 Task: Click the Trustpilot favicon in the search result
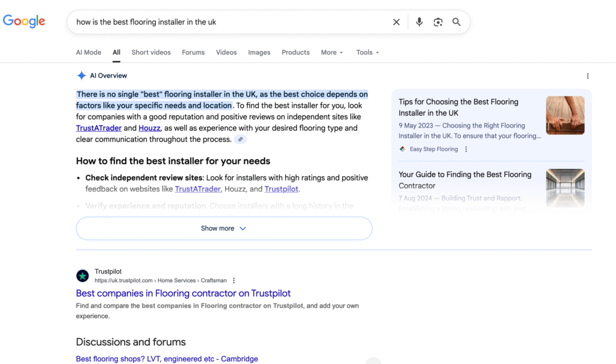(82, 276)
